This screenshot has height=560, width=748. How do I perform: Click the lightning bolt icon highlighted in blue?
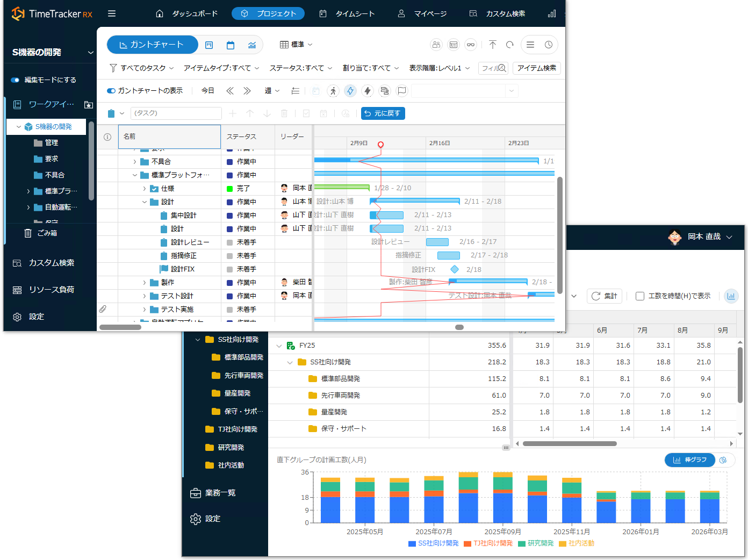click(350, 91)
